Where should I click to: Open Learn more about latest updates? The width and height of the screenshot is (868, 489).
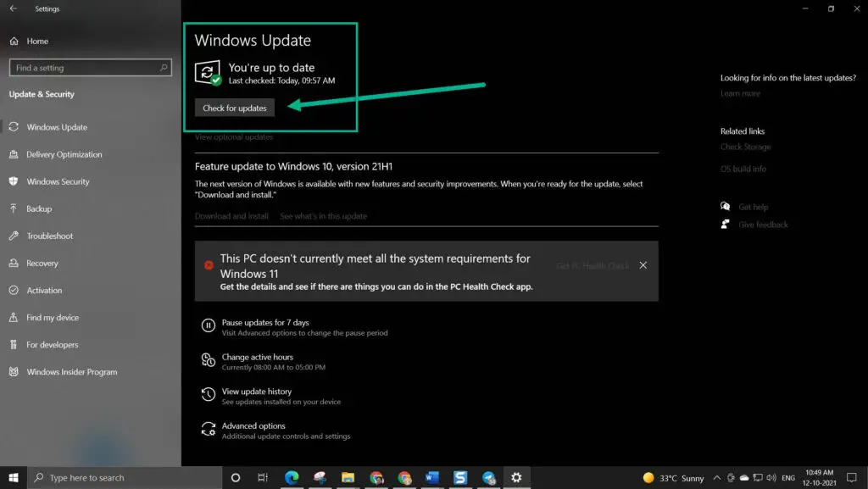(740, 93)
